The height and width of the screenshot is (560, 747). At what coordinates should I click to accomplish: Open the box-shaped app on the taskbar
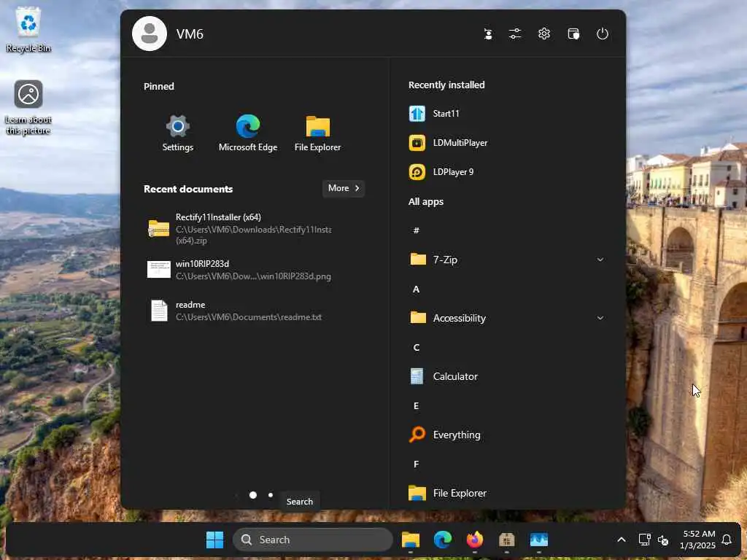[506, 540]
